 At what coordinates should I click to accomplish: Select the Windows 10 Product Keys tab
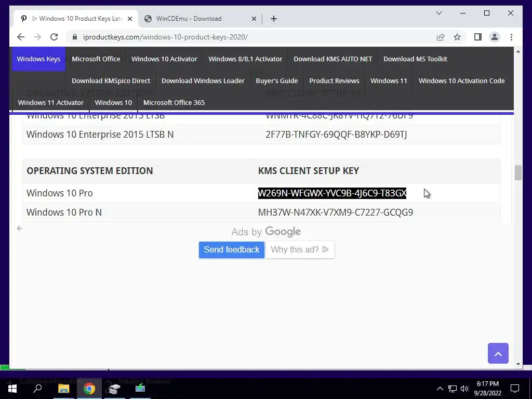[76, 19]
